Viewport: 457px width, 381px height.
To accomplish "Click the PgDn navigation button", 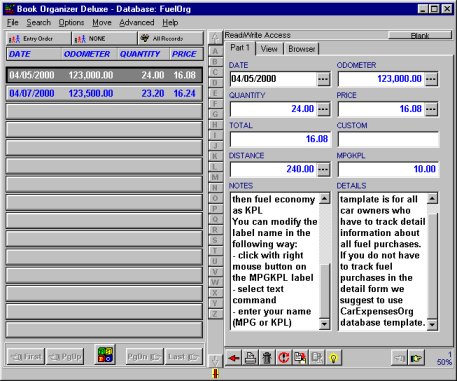I will click(x=144, y=357).
